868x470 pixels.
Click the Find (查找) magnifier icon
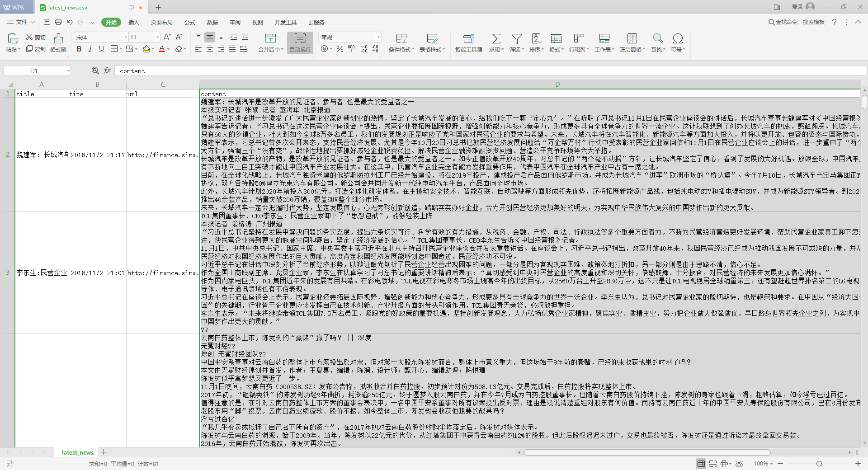tap(658, 38)
